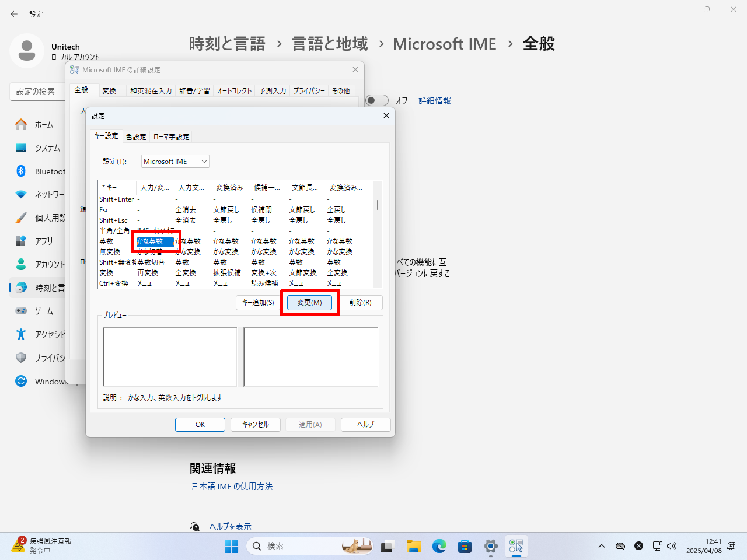This screenshot has height=560, width=747.
Task: Click the Settings gear on the taskbar
Action: (x=491, y=546)
